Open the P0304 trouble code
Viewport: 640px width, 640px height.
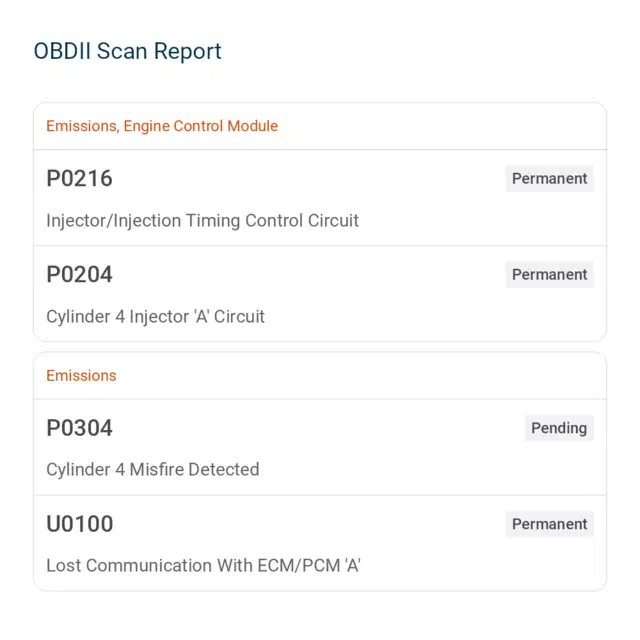pyautogui.click(x=79, y=428)
